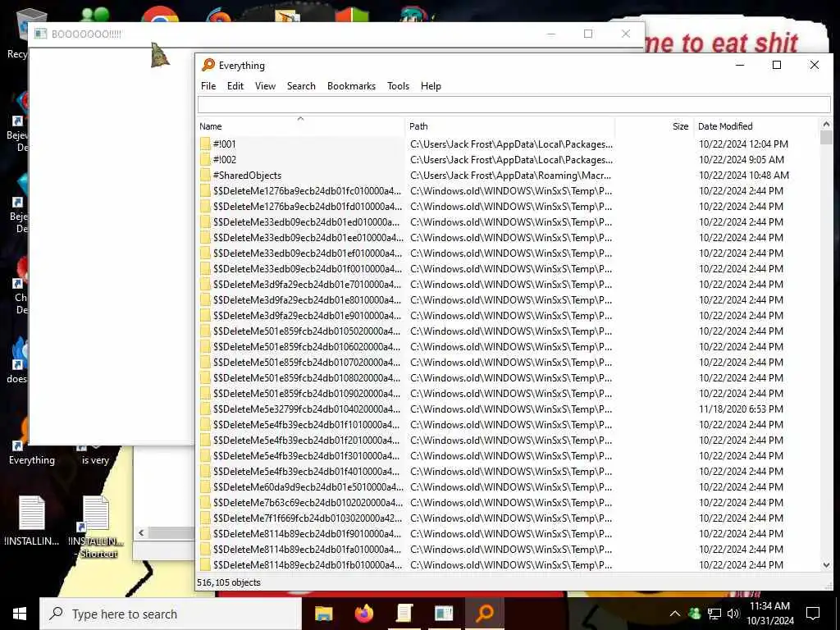The height and width of the screenshot is (630, 840).
Task: Open the Tools menu in Everything
Action: 398,85
